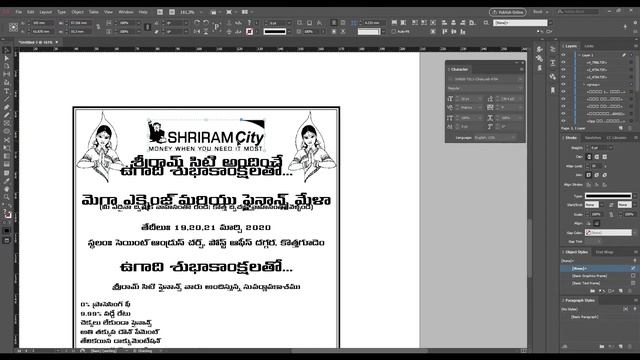Select the Scissors tool

pos(7,140)
